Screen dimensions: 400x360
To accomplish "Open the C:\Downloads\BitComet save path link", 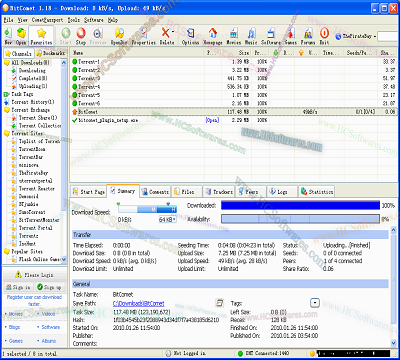I will pos(139,303).
